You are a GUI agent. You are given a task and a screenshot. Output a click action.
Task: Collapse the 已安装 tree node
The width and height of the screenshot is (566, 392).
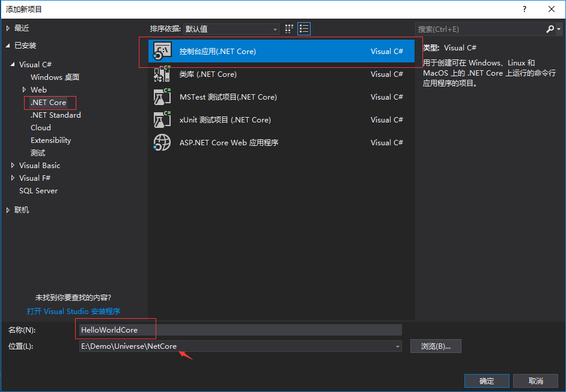pyautogui.click(x=8, y=46)
